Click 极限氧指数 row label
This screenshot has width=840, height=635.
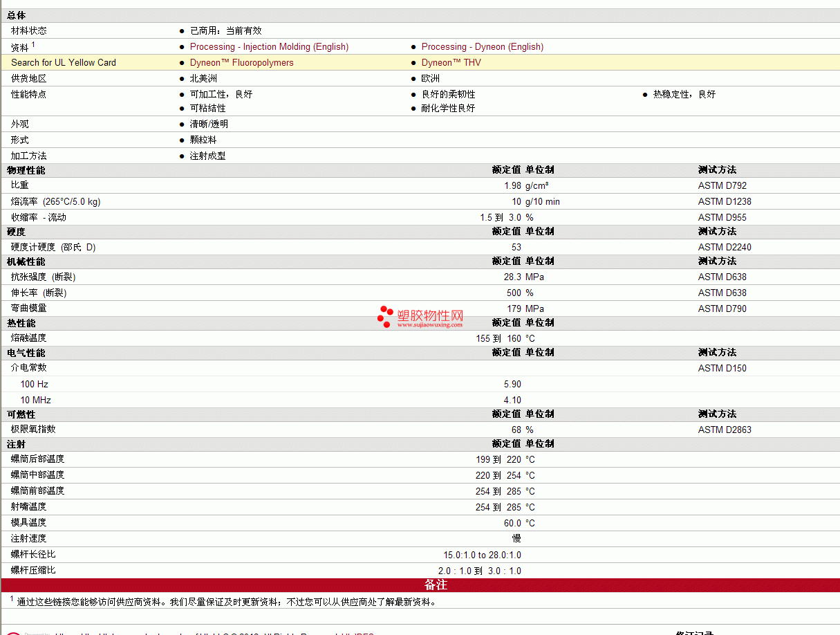33,430
